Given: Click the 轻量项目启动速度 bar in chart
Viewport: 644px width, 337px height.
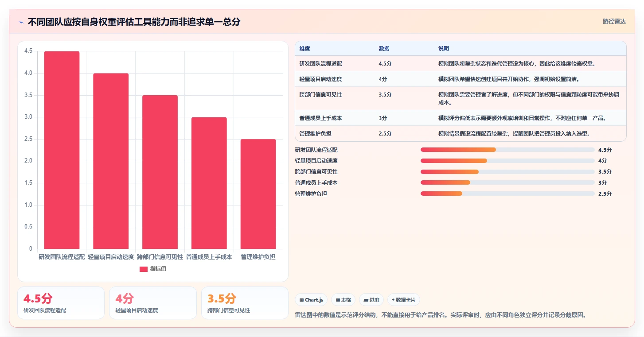Looking at the screenshot, I should 111,161.
